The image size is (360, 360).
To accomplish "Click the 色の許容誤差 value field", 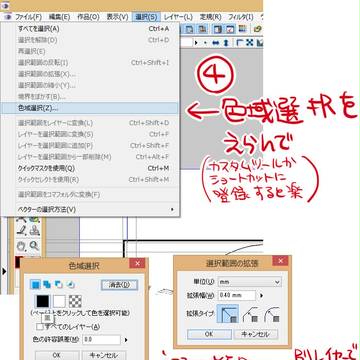I will tap(101, 340).
